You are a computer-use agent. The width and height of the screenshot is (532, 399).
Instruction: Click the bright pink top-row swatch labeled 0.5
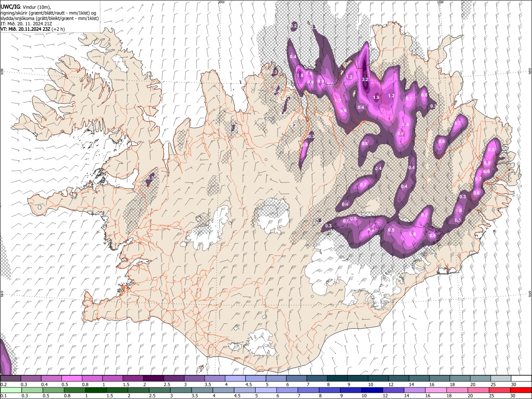(71, 378)
